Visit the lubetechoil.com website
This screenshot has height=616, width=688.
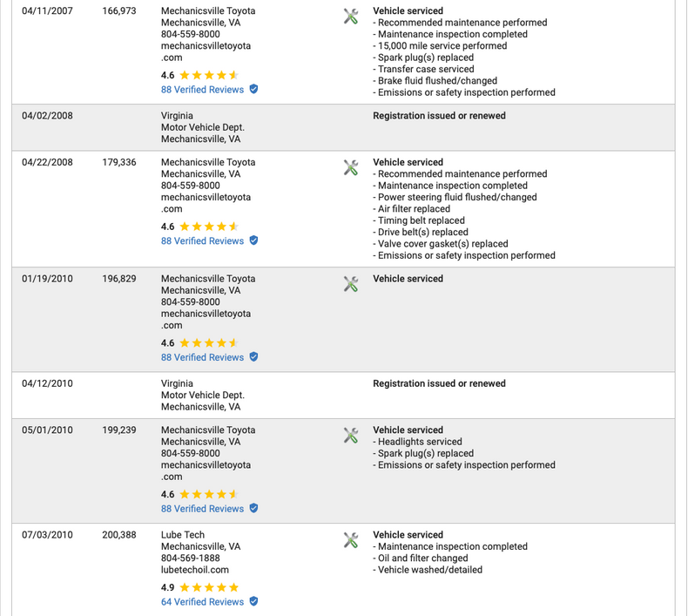194,570
